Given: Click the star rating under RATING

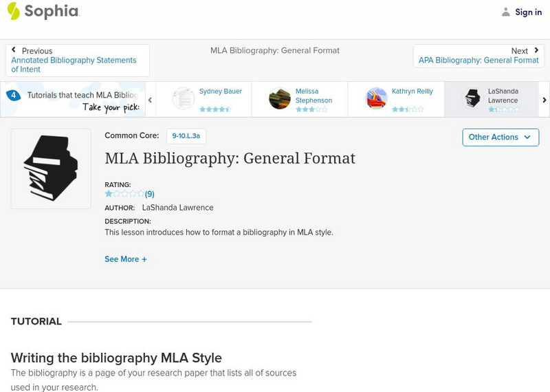Looking at the screenshot, I should tap(124, 194).
